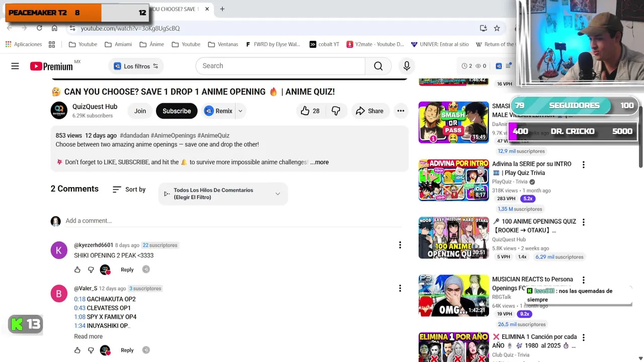The image size is (644, 362).
Task: Dislike the video
Action: tap(336, 111)
